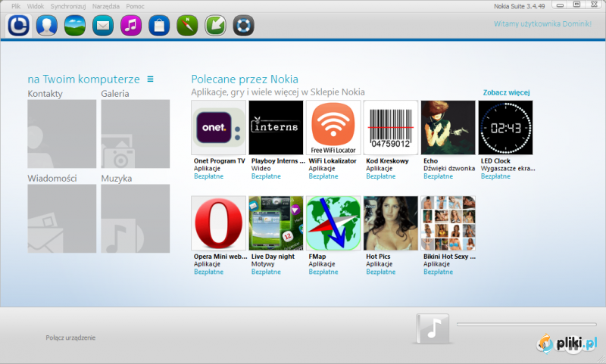Open the Muzyka tile
The height and width of the screenshot is (364, 606).
(x=136, y=219)
